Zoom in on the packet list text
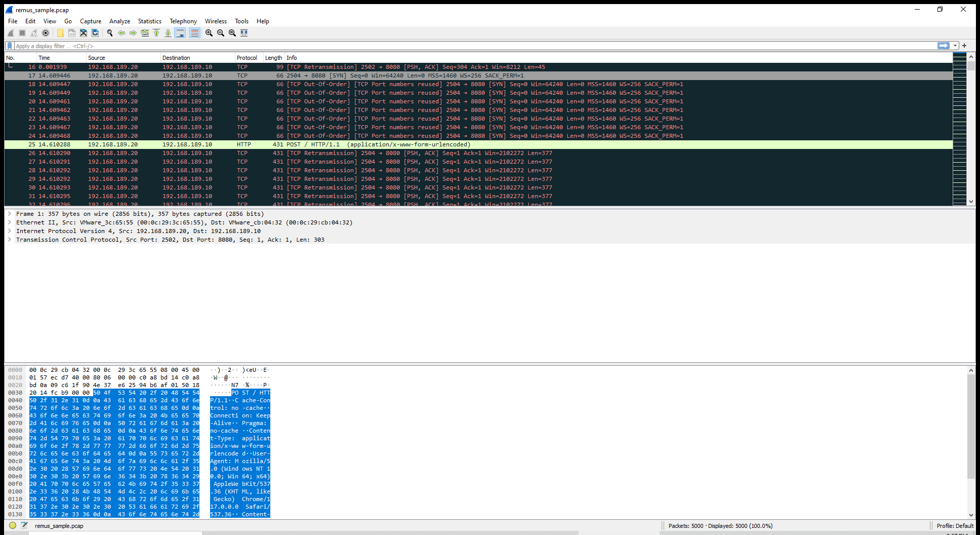This screenshot has height=535, width=980. [x=208, y=33]
